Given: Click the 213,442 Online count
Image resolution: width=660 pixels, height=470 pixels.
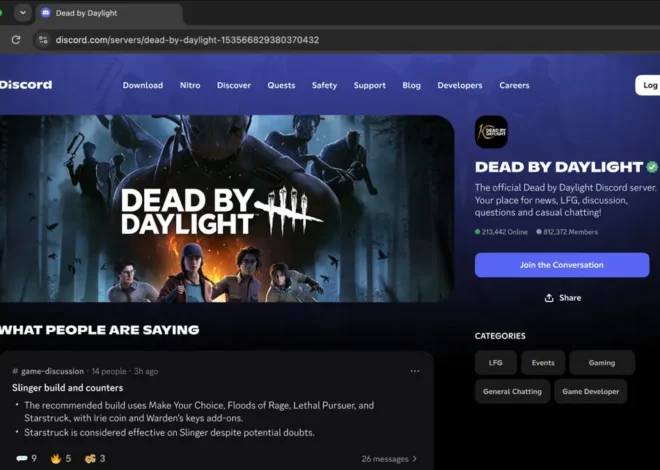Looking at the screenshot, I should point(501,232).
